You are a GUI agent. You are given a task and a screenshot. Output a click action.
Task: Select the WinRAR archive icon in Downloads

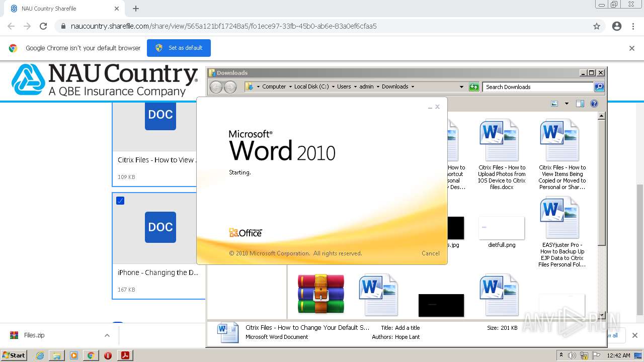pyautogui.click(x=320, y=294)
